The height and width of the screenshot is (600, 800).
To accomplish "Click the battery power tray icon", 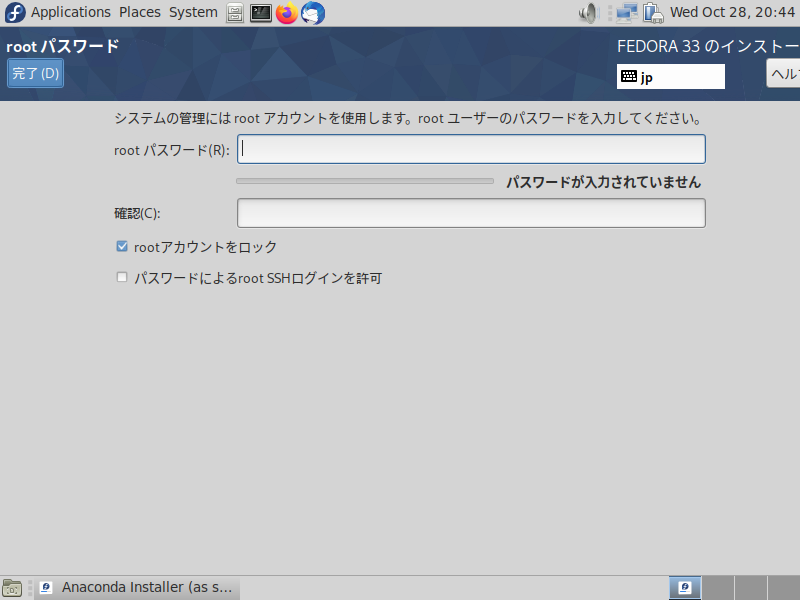I will [653, 13].
